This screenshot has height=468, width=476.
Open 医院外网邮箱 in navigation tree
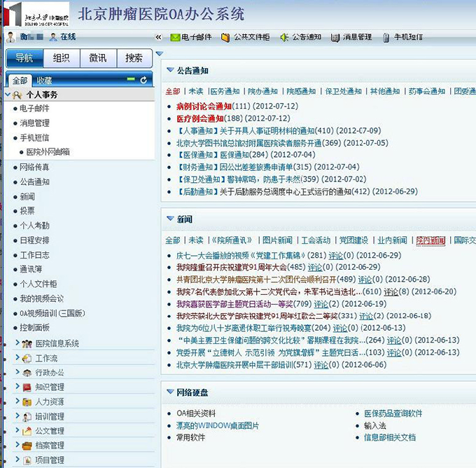point(48,152)
